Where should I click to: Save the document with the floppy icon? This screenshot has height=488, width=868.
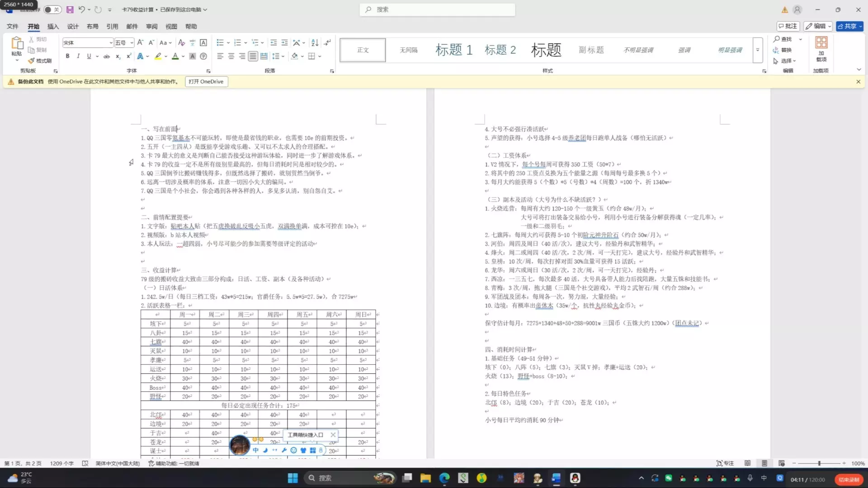tap(70, 9)
